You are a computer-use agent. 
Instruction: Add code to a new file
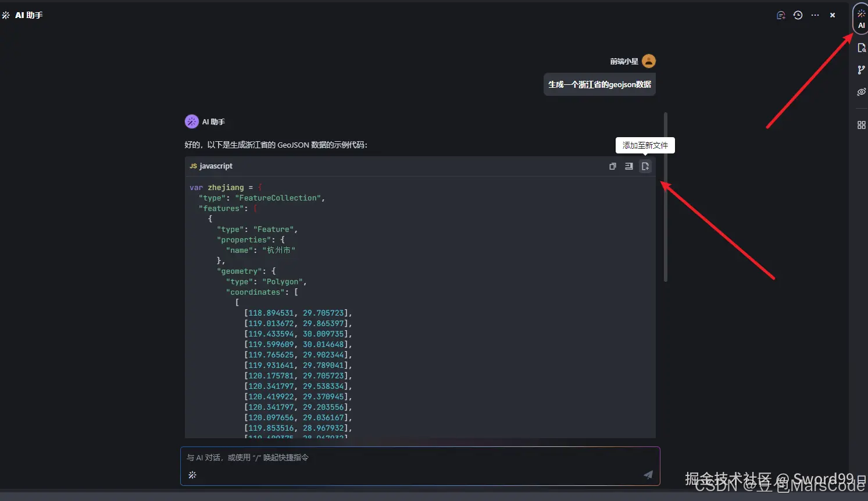point(645,166)
